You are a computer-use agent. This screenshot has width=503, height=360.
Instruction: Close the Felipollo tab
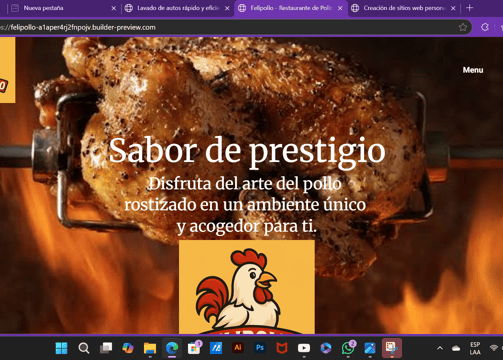pyautogui.click(x=340, y=8)
